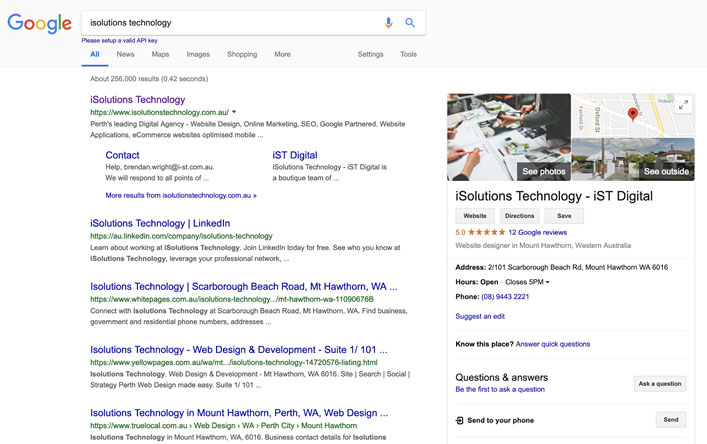Click the Google logo
Viewport: 707px width, 444px height.
pos(40,23)
